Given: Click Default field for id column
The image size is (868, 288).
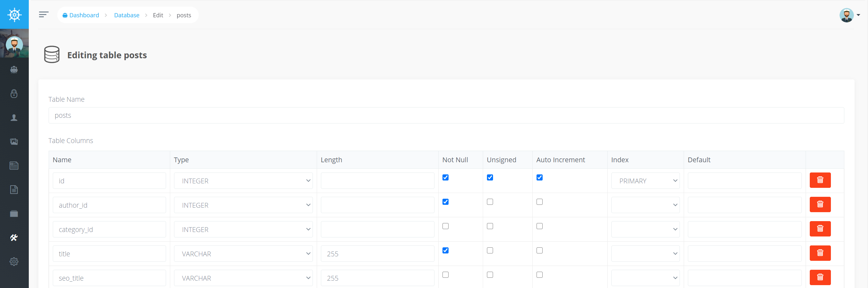Looking at the screenshot, I should point(744,181).
